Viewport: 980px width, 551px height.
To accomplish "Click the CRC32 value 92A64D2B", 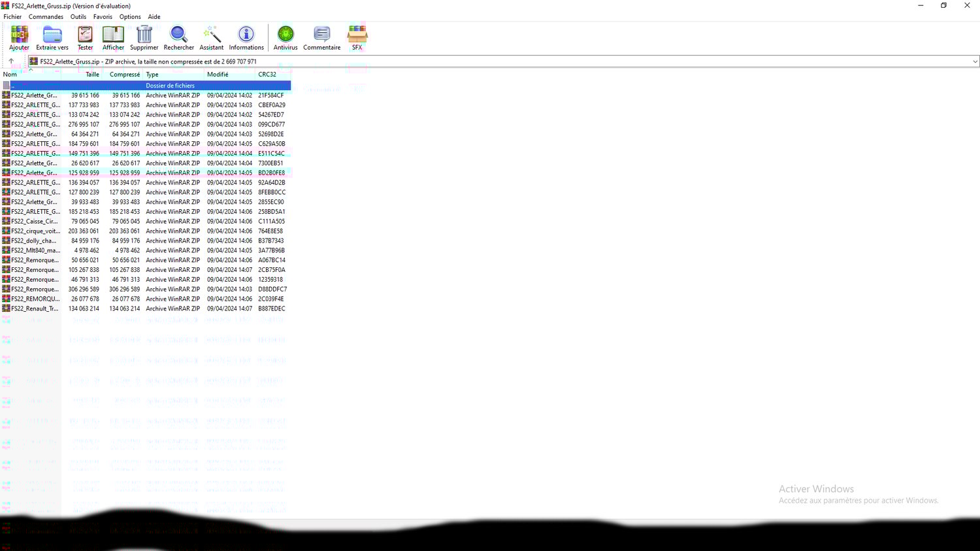I will (272, 182).
